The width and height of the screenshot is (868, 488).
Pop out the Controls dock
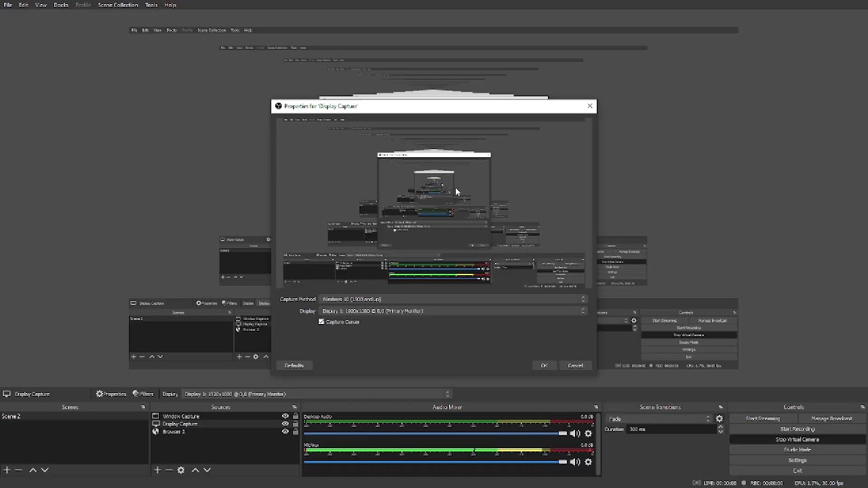tap(862, 407)
